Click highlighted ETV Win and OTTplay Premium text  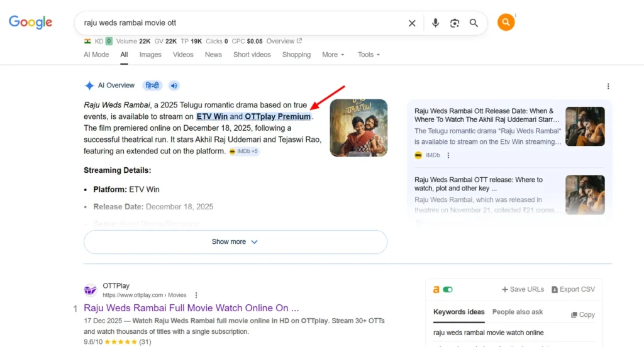click(x=253, y=117)
